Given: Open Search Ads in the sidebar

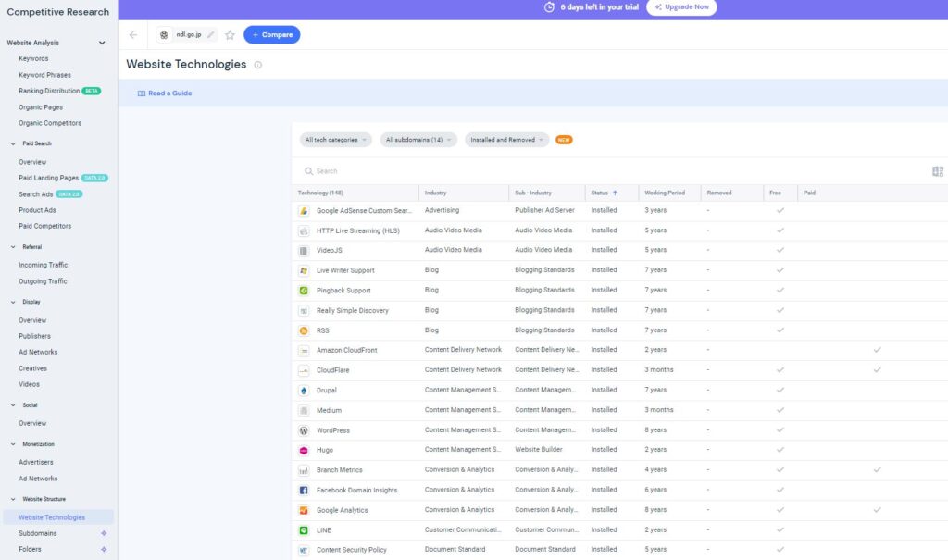Looking at the screenshot, I should tap(36, 194).
